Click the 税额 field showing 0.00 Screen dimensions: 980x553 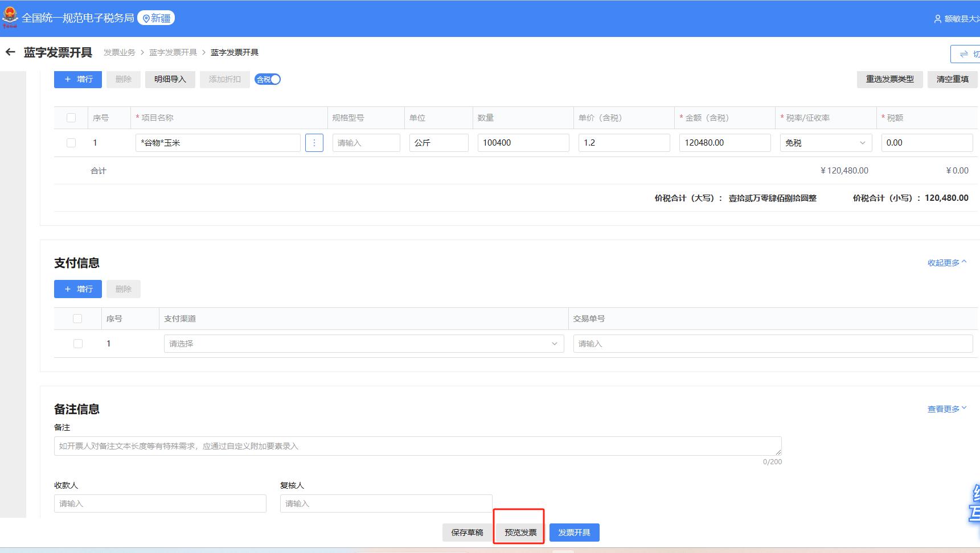pyautogui.click(x=927, y=143)
